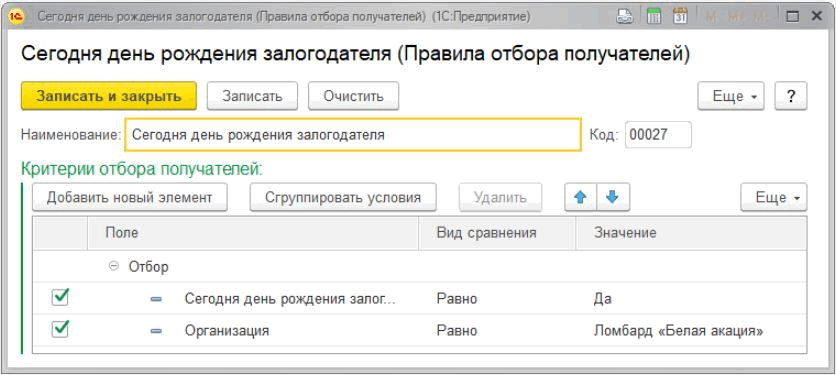Select the Организация field cell
The height and width of the screenshot is (375, 836).
point(227,331)
